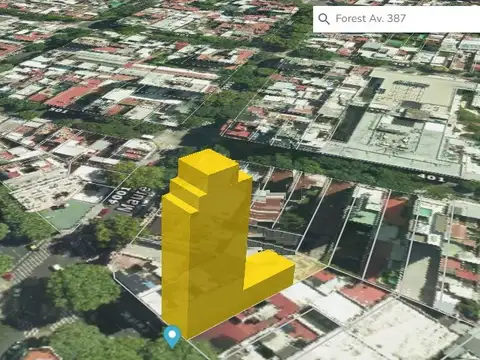
Task: Click the '401' street number label
Action: (x=431, y=177)
